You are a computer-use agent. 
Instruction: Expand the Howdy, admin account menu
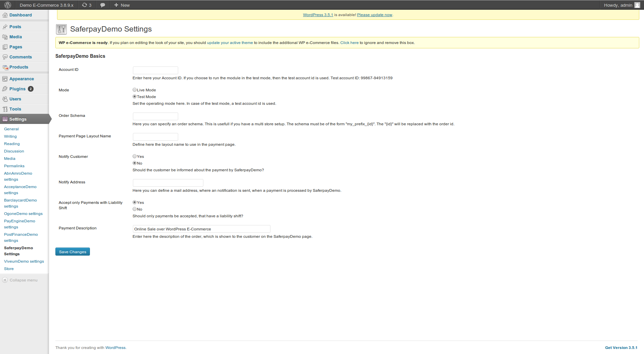(x=618, y=5)
